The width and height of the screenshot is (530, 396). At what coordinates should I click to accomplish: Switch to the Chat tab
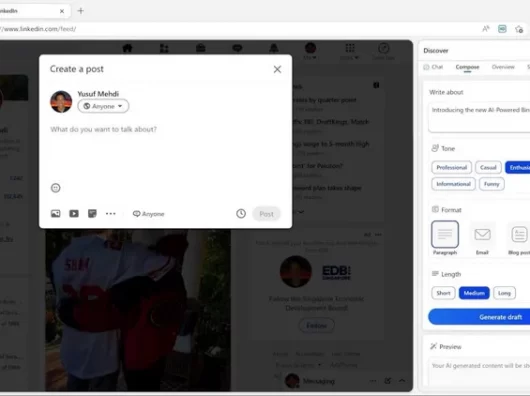(x=433, y=67)
